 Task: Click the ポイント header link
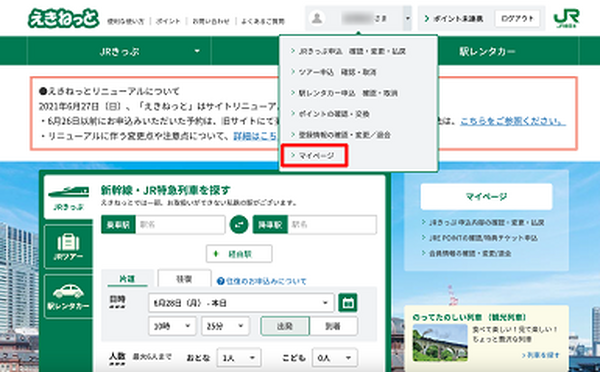coord(168,21)
